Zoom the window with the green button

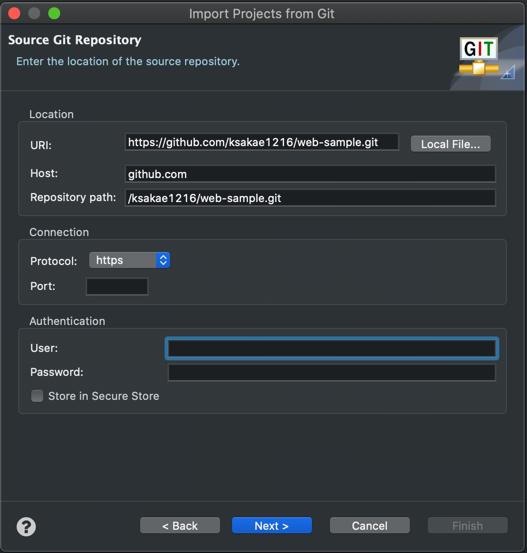[x=54, y=13]
